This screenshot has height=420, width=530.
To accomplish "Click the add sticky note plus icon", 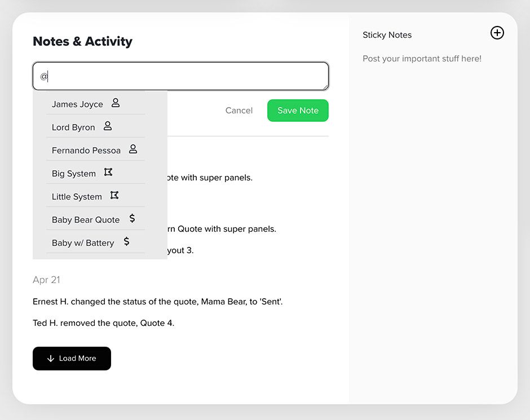I will click(x=497, y=33).
